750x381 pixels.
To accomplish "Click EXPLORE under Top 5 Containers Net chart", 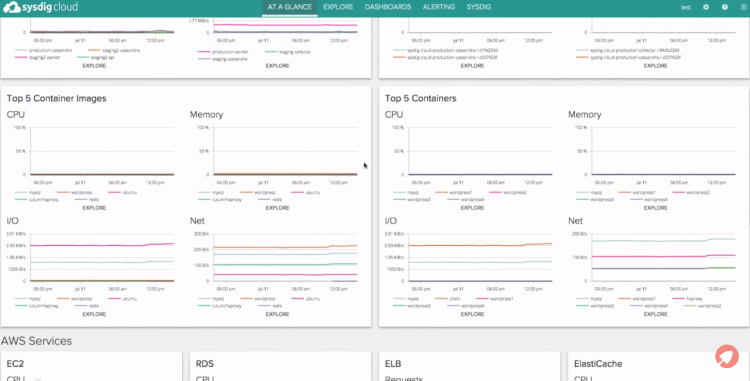I will tap(655, 314).
